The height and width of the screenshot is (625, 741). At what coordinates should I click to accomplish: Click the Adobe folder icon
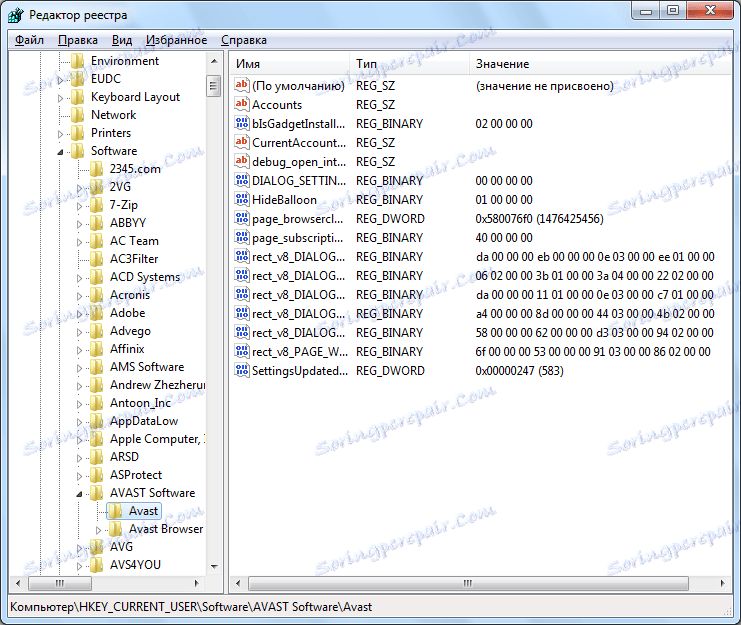pos(96,313)
